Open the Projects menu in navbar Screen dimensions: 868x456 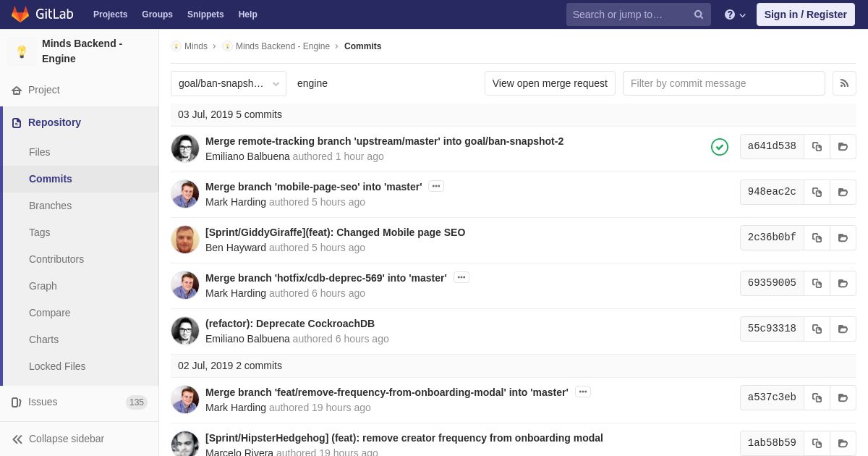pos(110,14)
